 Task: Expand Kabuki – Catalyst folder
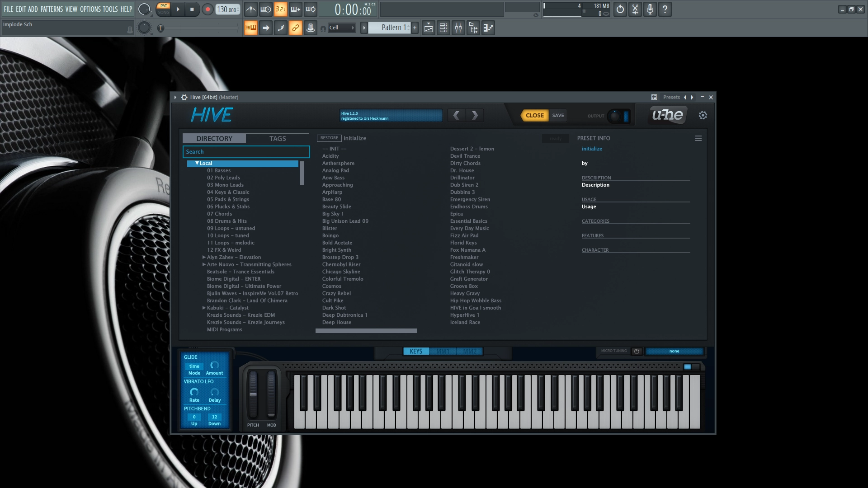(x=204, y=308)
